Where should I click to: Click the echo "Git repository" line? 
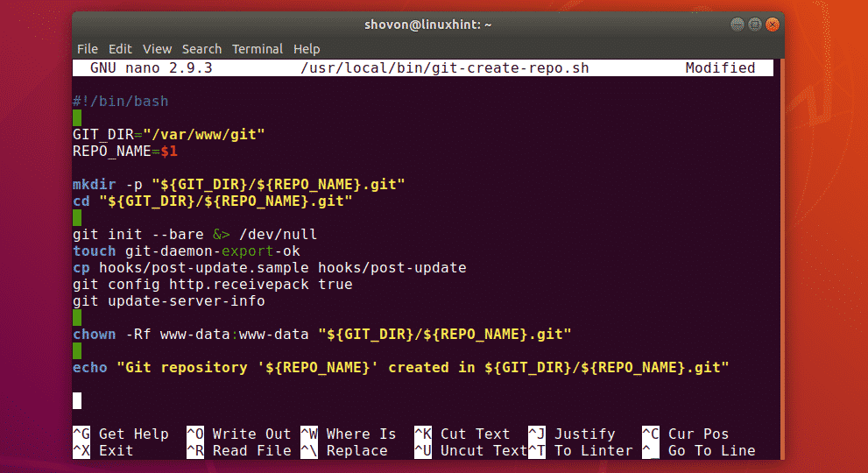(401, 367)
